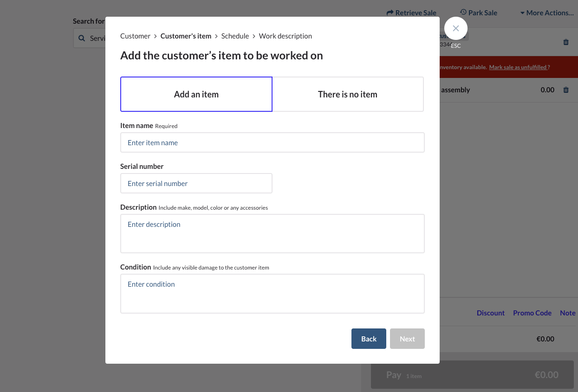578x392 pixels.
Task: Click the Next button
Action: pos(407,339)
